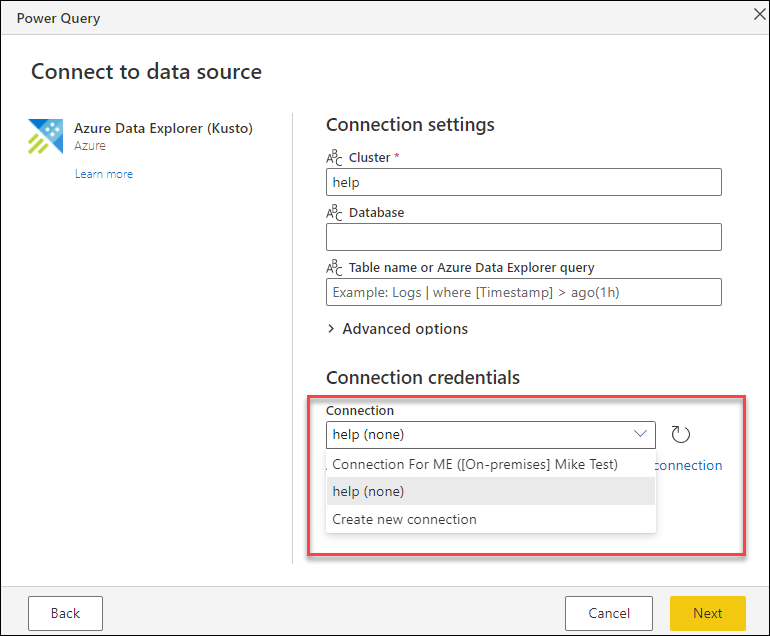Click the Table name or query input box
Image resolution: width=770 pixels, height=636 pixels.
523,292
